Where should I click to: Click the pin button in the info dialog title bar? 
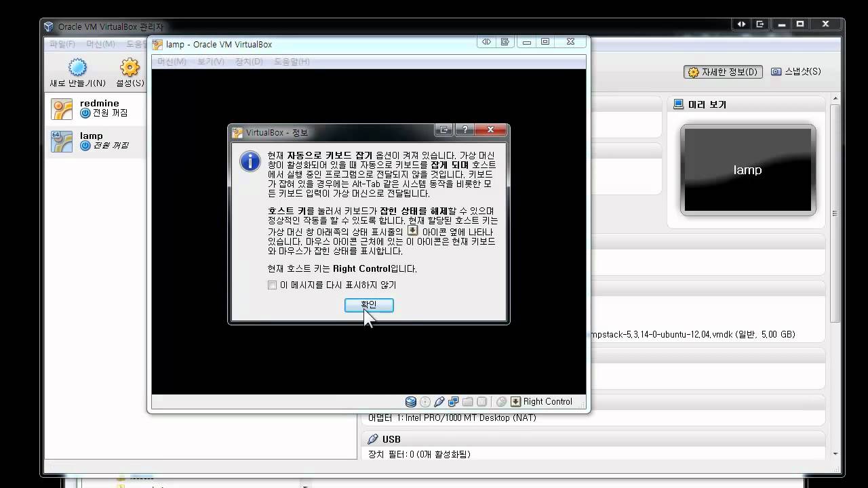point(446,130)
